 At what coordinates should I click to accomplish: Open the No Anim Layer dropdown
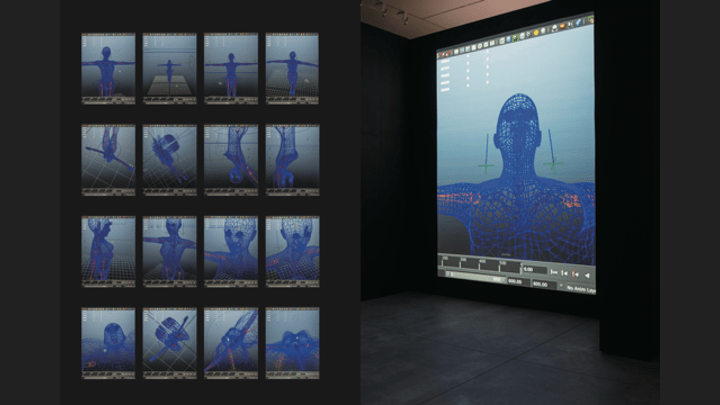pos(582,288)
